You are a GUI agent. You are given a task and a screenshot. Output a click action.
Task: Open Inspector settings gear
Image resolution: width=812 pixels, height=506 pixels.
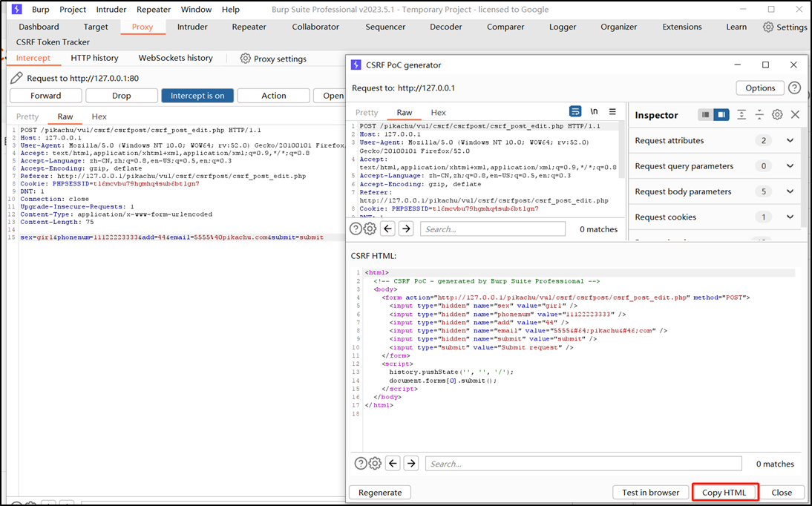777,115
